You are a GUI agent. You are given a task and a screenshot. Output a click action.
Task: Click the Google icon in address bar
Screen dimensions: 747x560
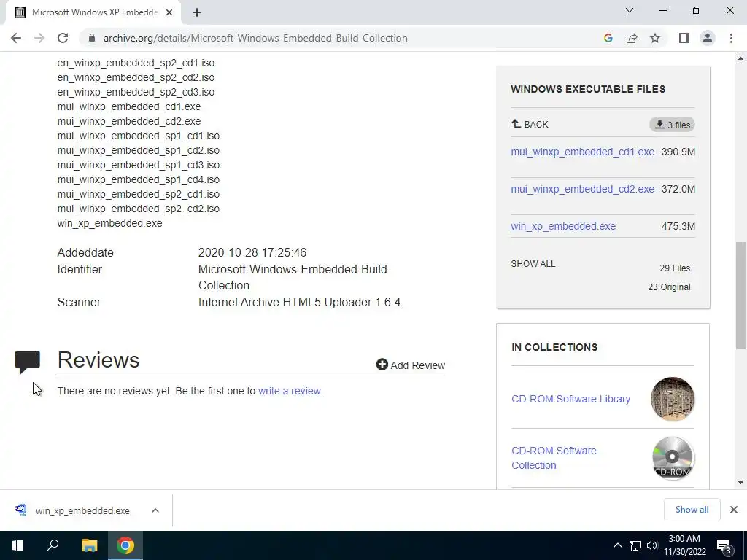[x=608, y=38]
